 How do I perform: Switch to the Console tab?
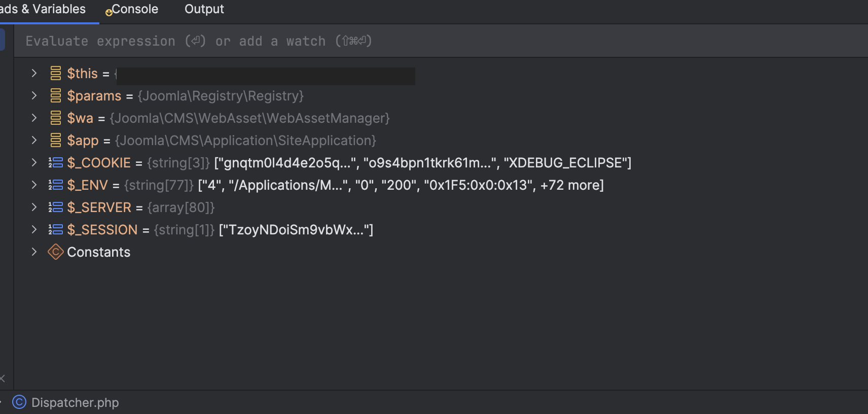point(132,9)
